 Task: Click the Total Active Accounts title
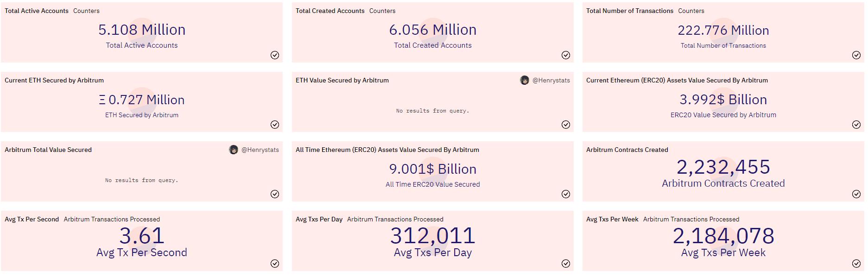pos(36,11)
